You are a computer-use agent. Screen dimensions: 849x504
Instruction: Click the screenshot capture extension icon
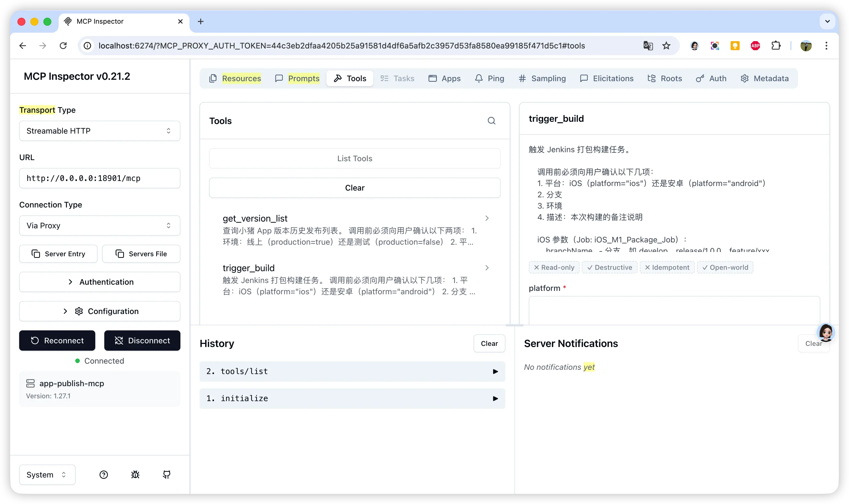(715, 45)
